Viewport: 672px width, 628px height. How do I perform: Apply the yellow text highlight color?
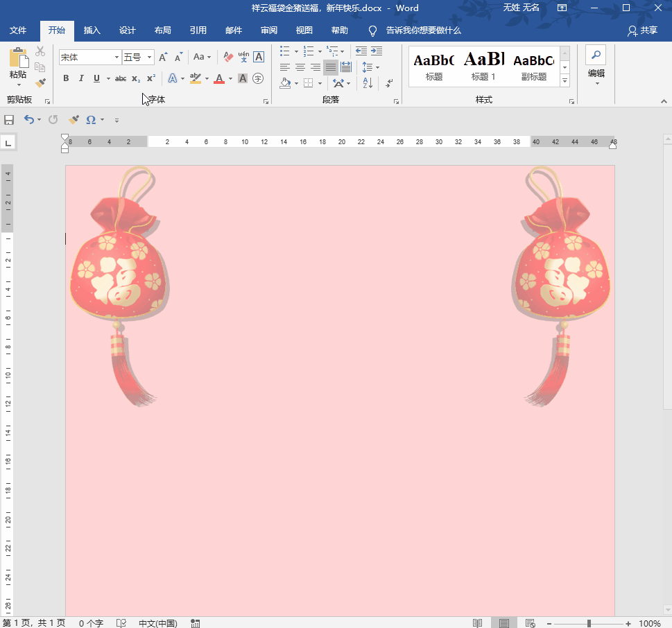tap(196, 78)
